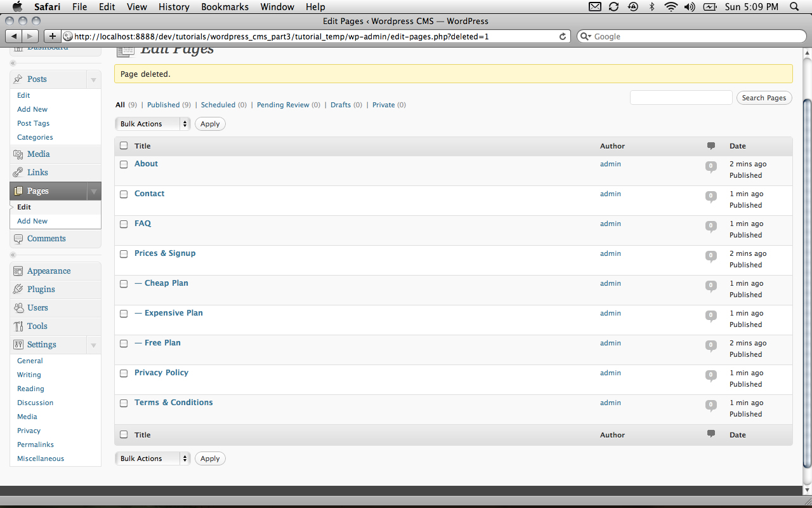Open Categories under Posts
The height and width of the screenshot is (508, 812).
pyautogui.click(x=35, y=137)
